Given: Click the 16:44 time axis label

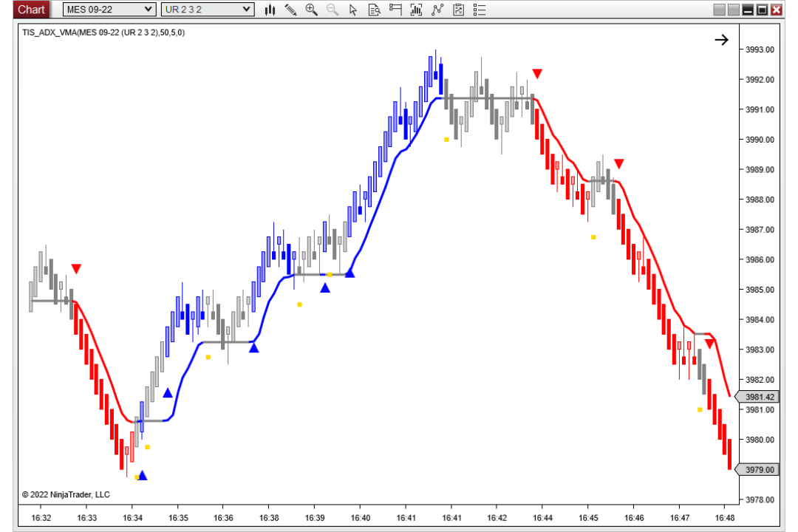Looking at the screenshot, I should click(x=542, y=518).
